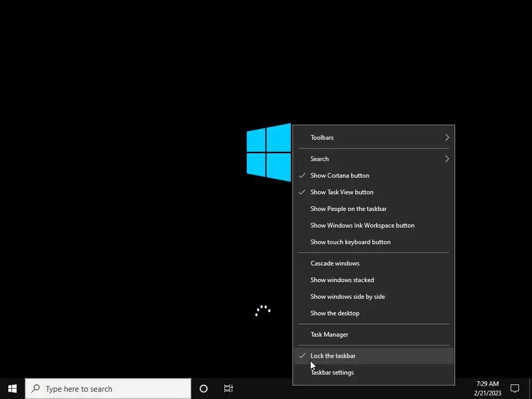Uncheck Show Task View button
This screenshot has width=532, height=399.
pos(374,192)
